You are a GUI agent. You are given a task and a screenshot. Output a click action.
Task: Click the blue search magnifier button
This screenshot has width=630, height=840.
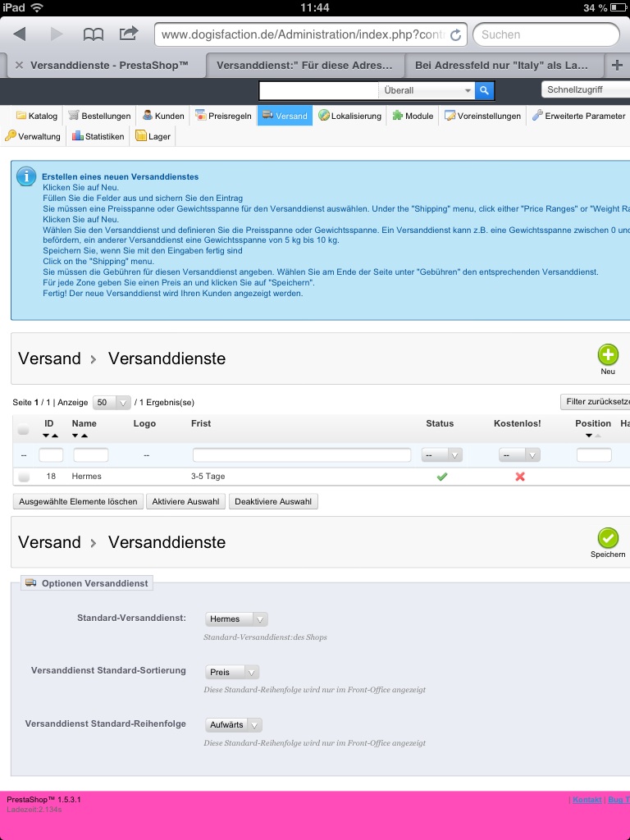pos(484,90)
